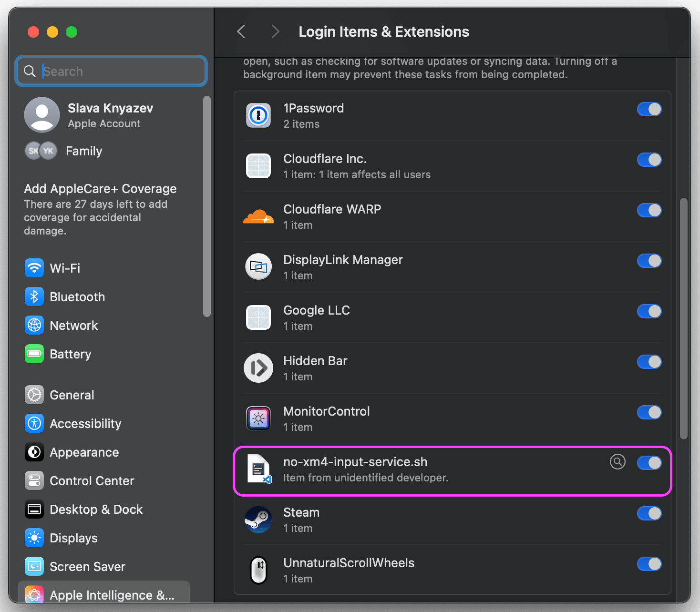Toggle off no-xm4-input-service.sh background item
700x612 pixels.
pyautogui.click(x=649, y=463)
